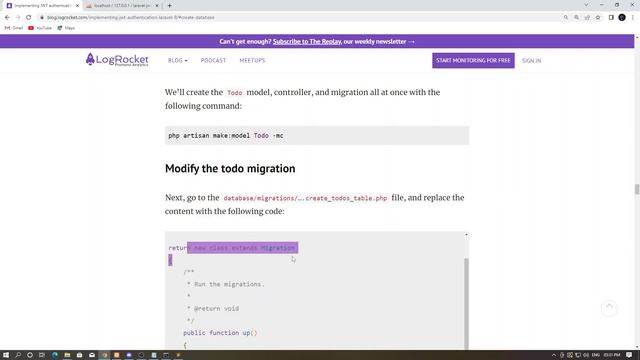Click the inline Todo code text
The width and height of the screenshot is (640, 360).
coord(235,93)
